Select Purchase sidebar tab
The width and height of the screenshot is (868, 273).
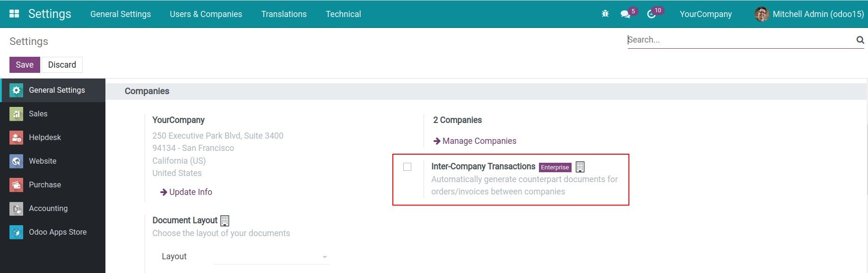[52, 185]
